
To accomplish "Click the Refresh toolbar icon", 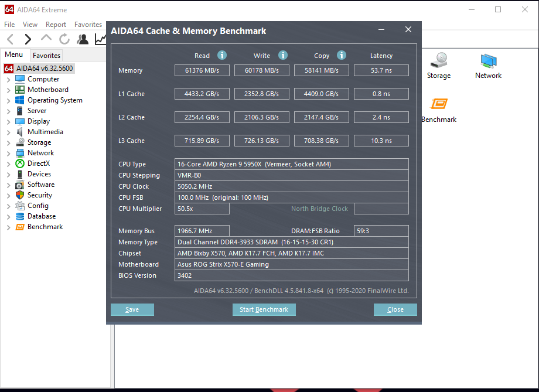I will (64, 39).
